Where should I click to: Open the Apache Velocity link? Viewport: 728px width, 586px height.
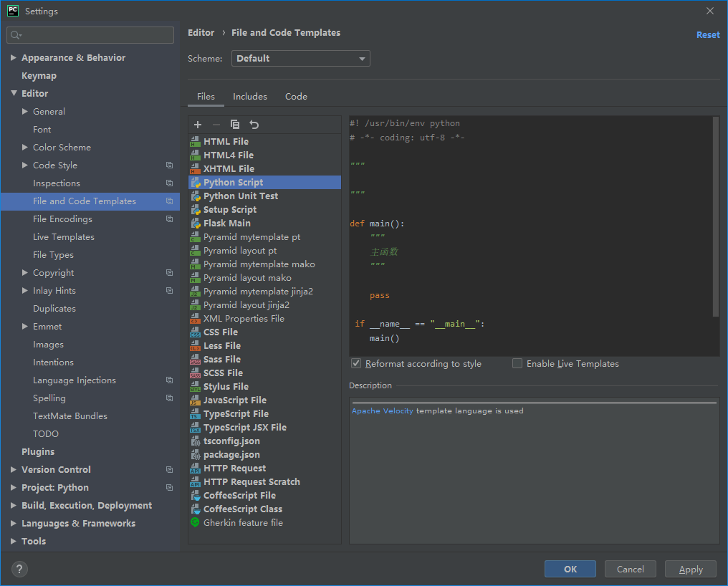382,411
